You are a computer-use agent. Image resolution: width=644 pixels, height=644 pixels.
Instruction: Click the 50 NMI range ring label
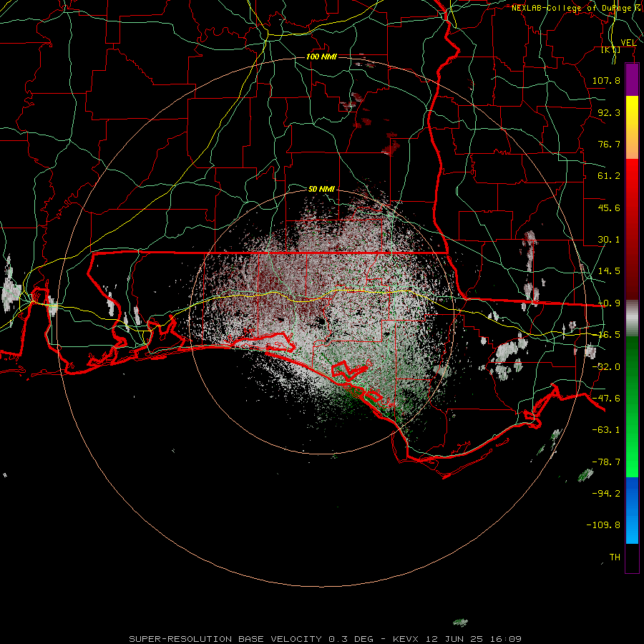pos(321,189)
